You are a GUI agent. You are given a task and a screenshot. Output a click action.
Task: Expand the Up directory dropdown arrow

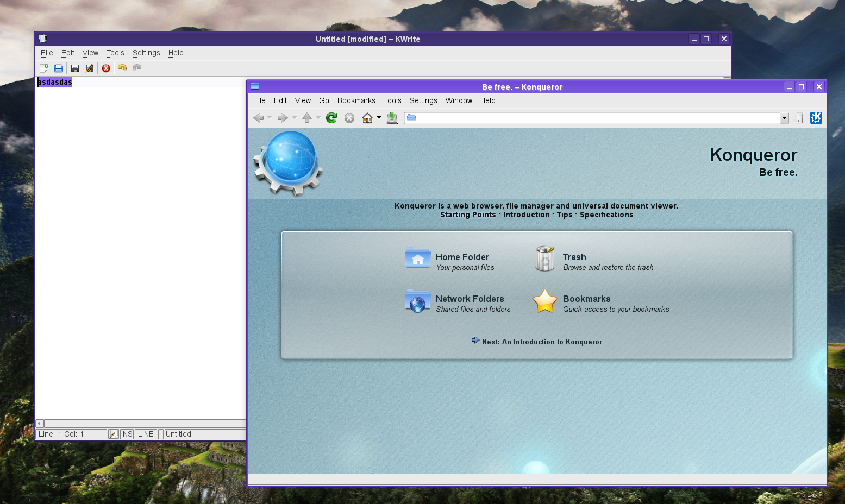pos(318,118)
